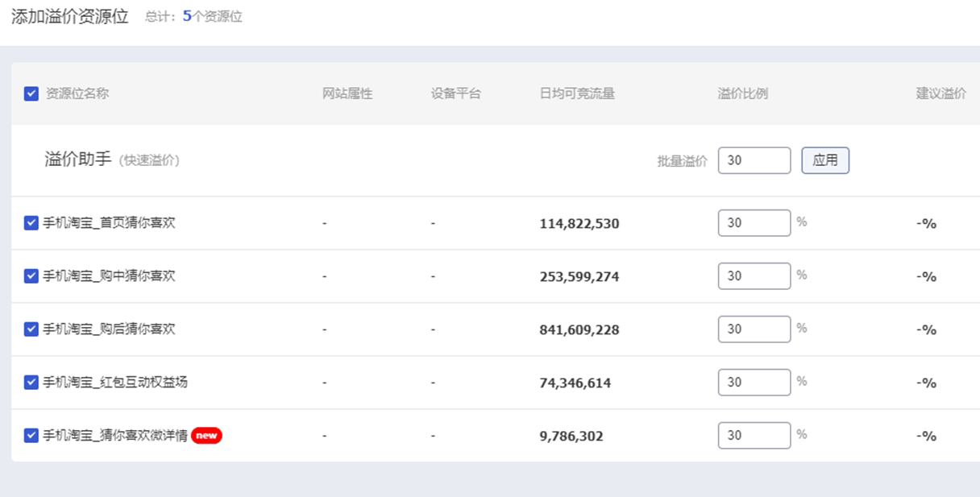Click the 设备平台 column header

point(455,93)
